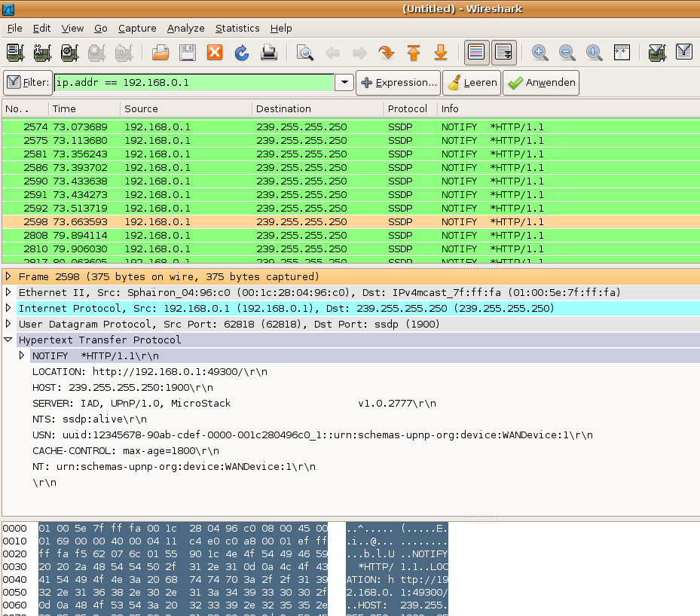
Task: Open a capture file folder icon
Action: click(x=160, y=53)
